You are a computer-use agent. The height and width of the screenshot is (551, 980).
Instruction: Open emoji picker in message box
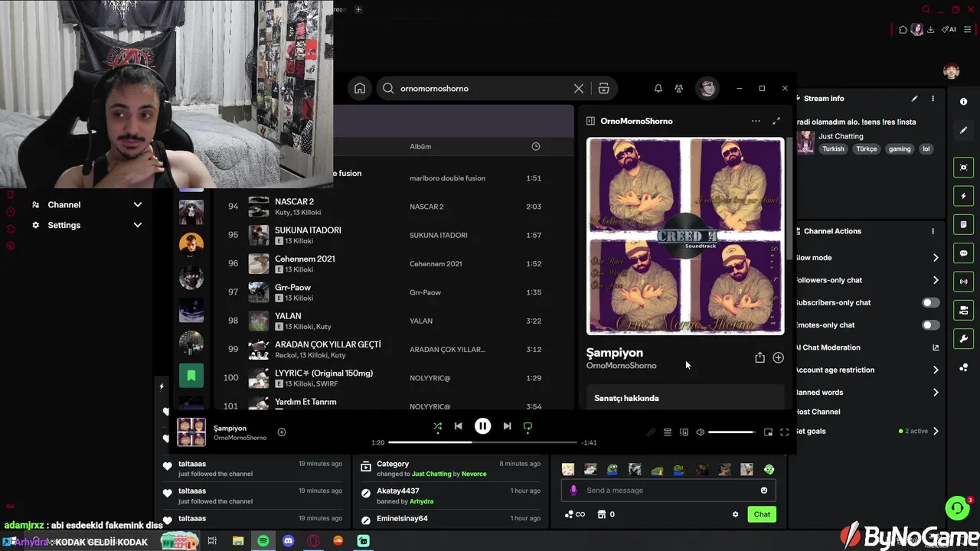(x=763, y=491)
